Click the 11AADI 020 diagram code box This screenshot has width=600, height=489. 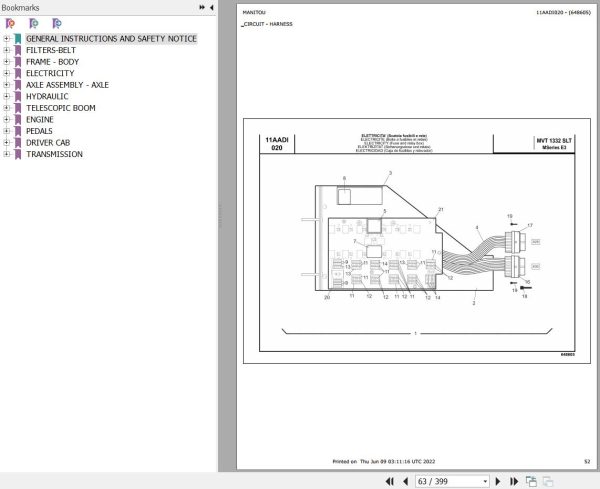click(x=277, y=144)
